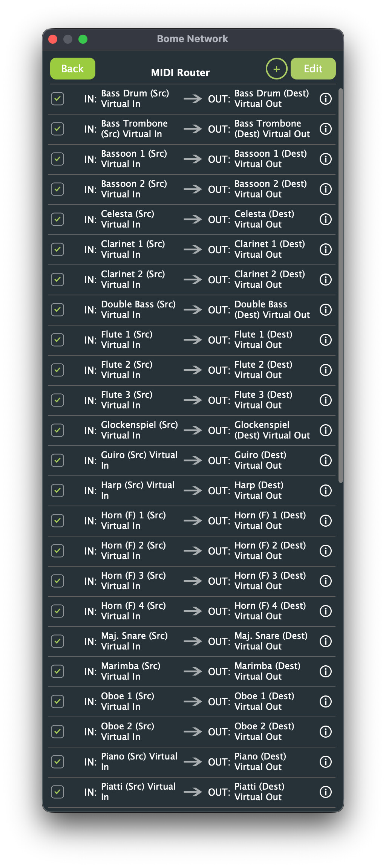Disable the Maj. Snare route checkbox
This screenshot has height=868, width=386.
point(57,641)
